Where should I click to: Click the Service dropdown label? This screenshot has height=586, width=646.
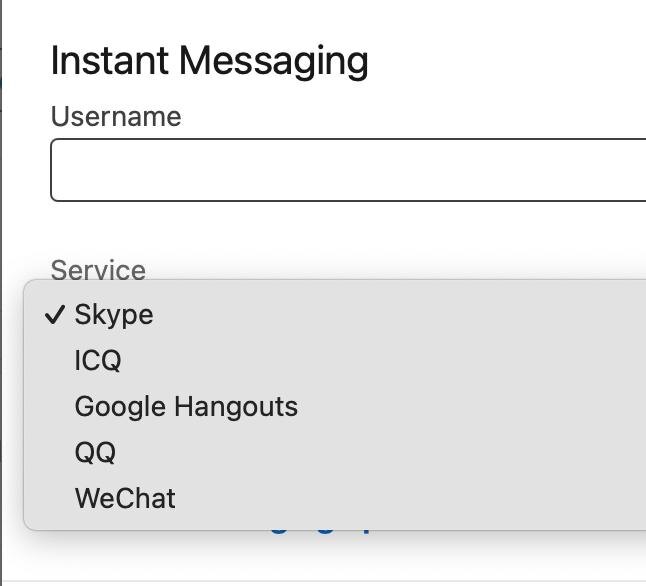point(98,270)
